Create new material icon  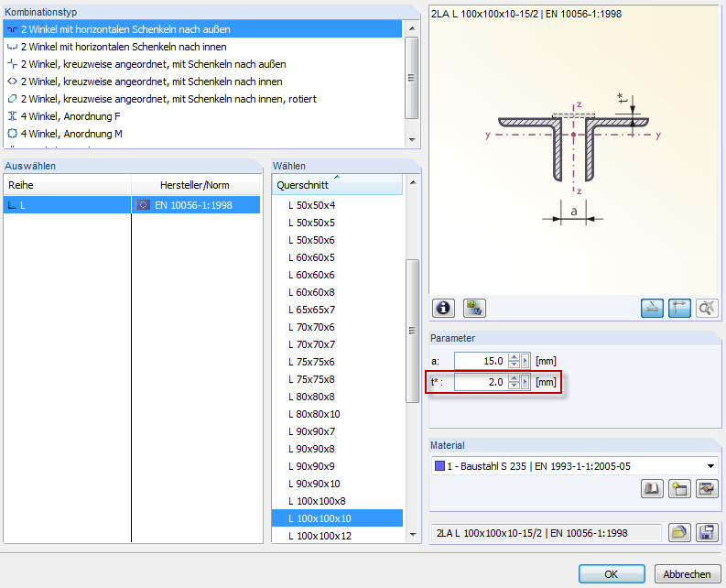tap(679, 488)
